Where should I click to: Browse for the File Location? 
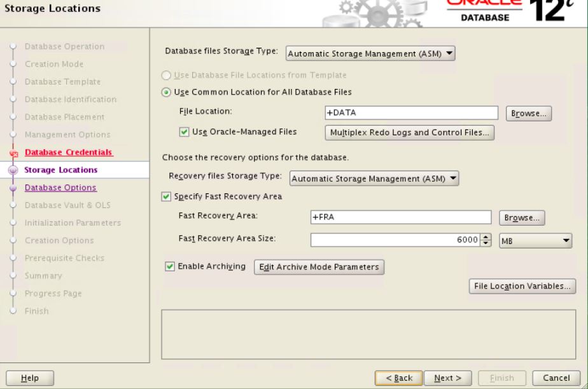(528, 113)
